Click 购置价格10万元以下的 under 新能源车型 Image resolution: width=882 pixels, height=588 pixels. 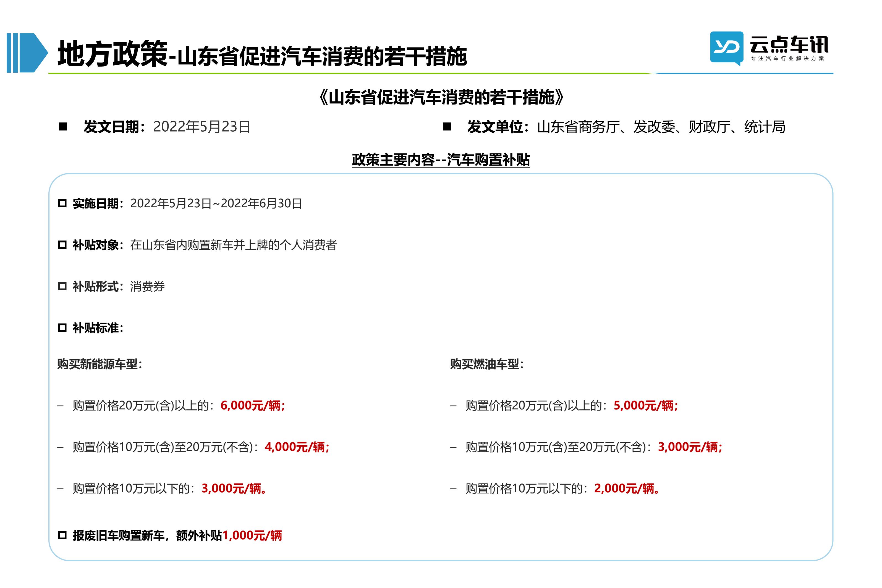[134, 489]
